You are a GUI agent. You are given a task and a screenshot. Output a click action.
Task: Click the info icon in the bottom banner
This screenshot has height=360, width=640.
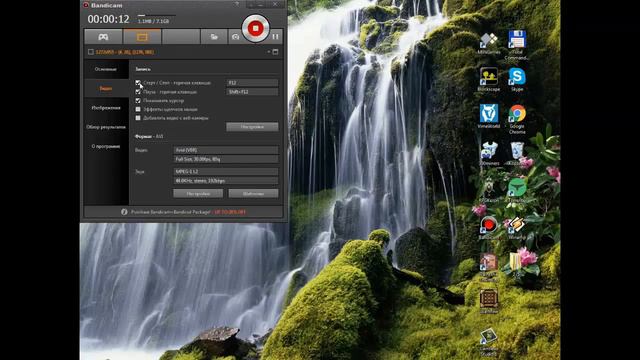[124, 212]
